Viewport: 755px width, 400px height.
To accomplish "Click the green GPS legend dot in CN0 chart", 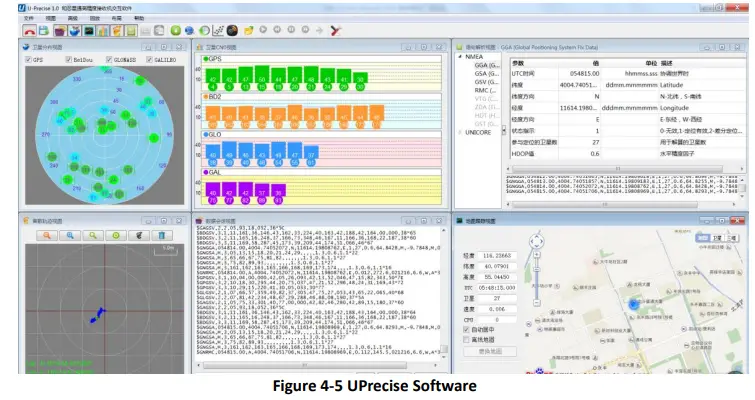I will (206, 59).
